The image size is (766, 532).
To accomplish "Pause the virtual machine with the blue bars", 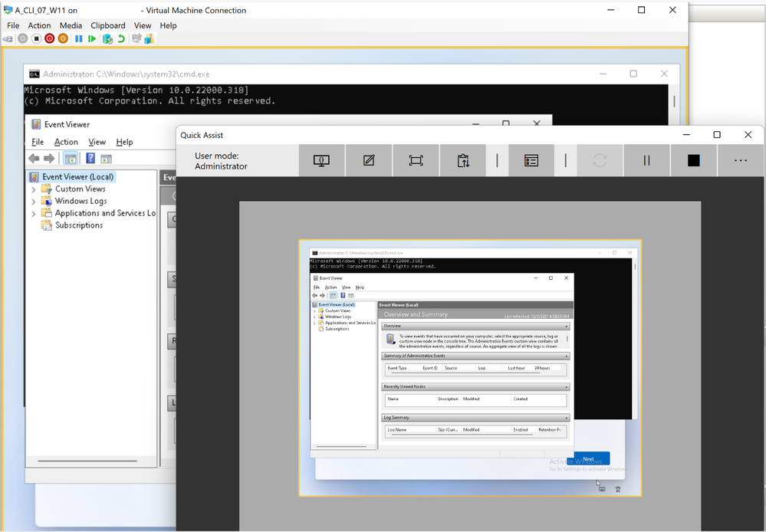I will point(79,38).
